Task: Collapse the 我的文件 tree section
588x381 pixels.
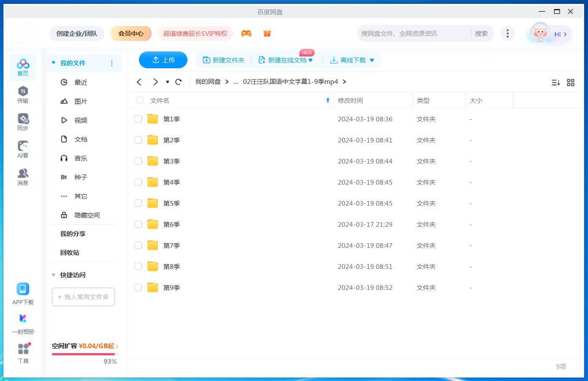Action: pyautogui.click(x=53, y=63)
